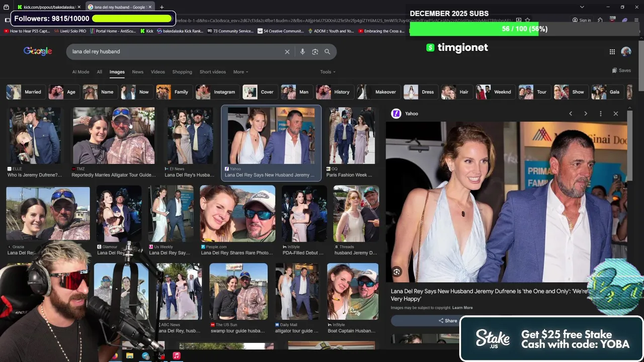Click the search input field

(176, 51)
